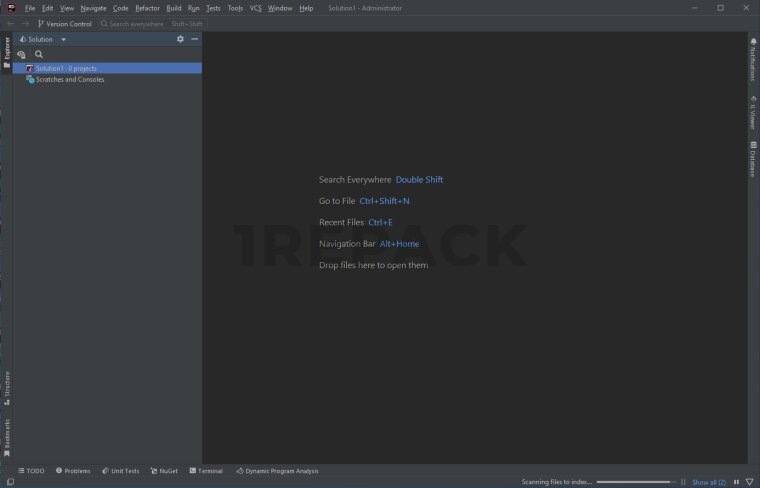Click the Search everywhere input field
The width and height of the screenshot is (760, 488).
152,23
